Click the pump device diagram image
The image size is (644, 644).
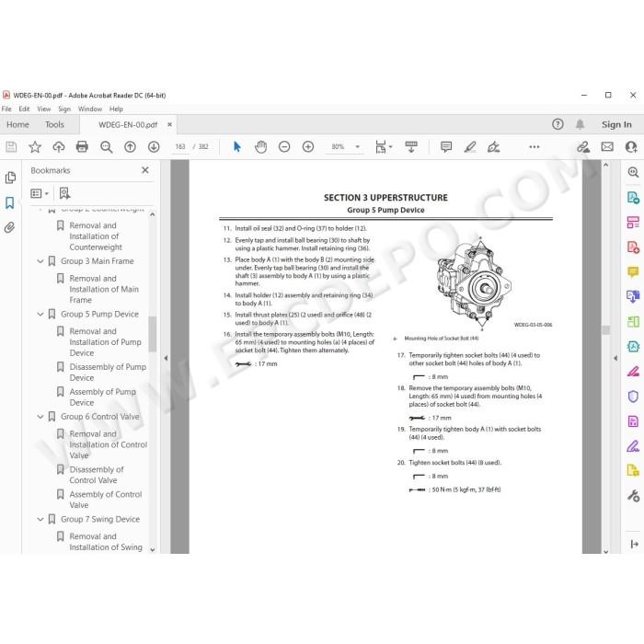point(475,283)
